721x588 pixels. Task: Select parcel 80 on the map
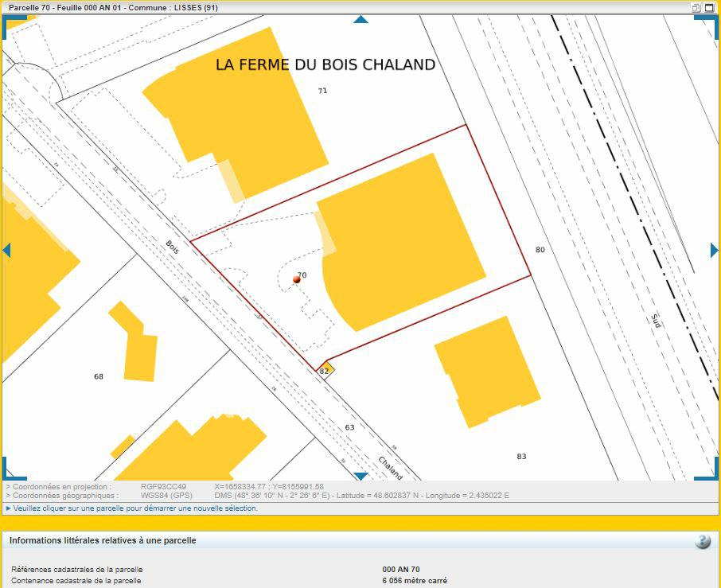[540, 250]
